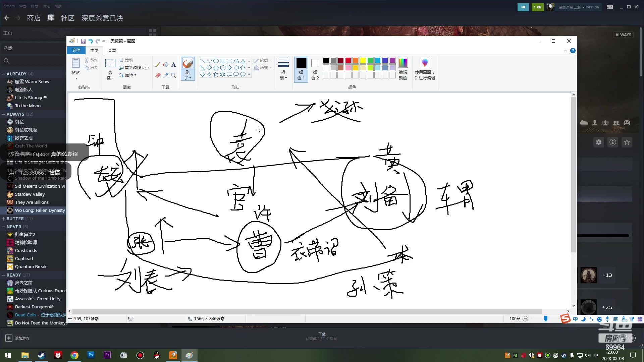Click the Brush tool icon

pyautogui.click(x=187, y=63)
